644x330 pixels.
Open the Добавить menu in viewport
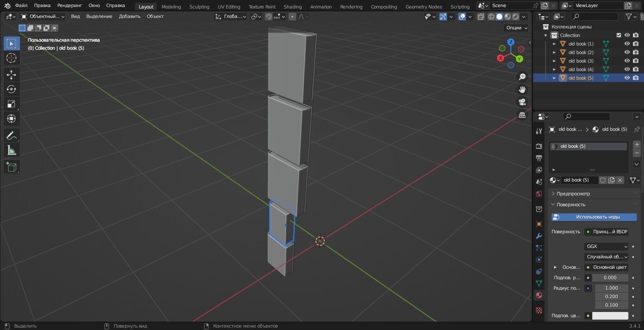pos(129,17)
